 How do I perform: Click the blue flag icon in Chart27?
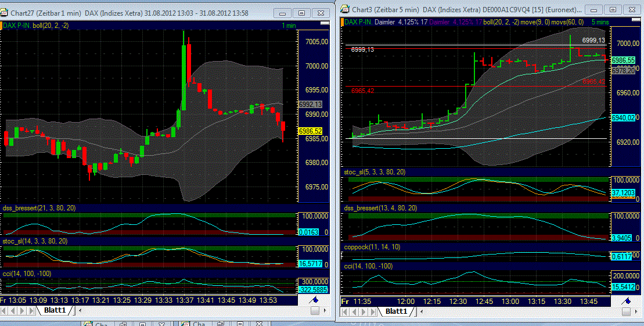pyautogui.click(x=314, y=300)
